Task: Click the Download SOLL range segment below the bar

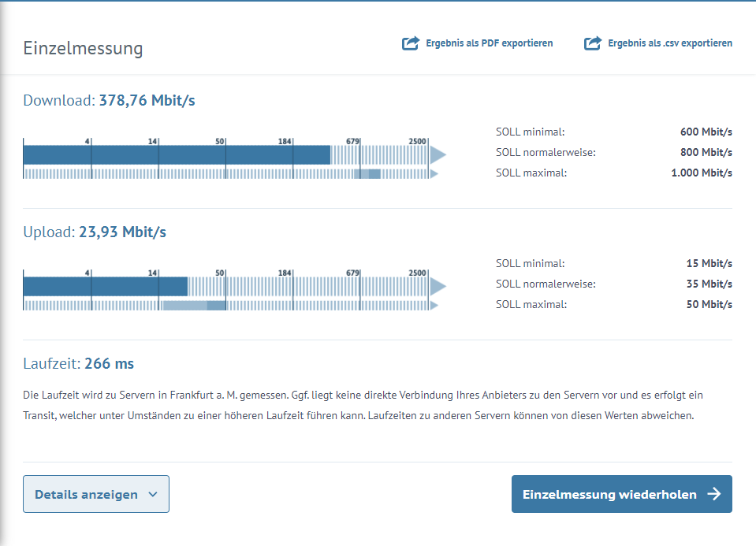Action: 367,173
